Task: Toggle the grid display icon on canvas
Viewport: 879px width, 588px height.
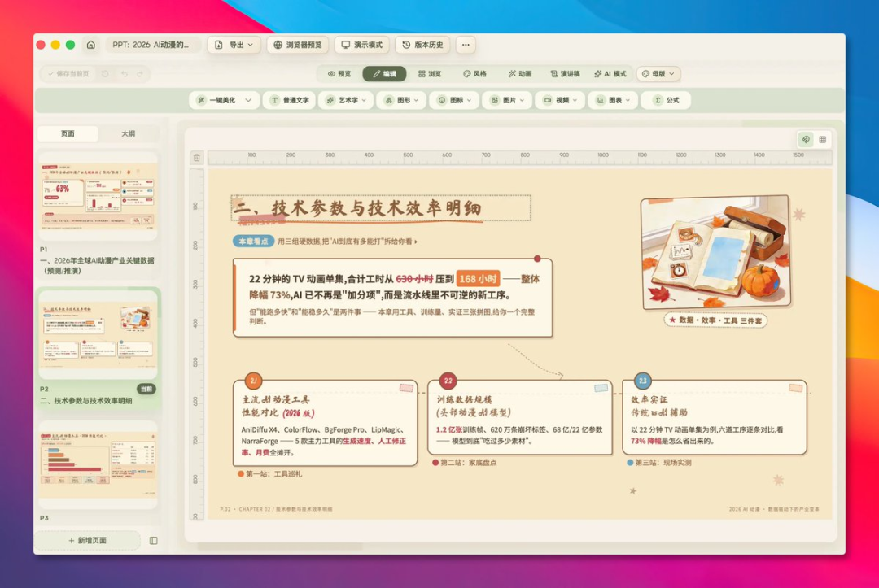Action: [822, 139]
